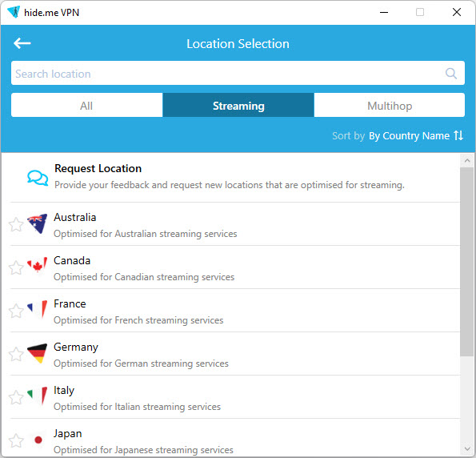476x458 pixels.
Task: Click the Australia flag icon
Action: click(38, 223)
